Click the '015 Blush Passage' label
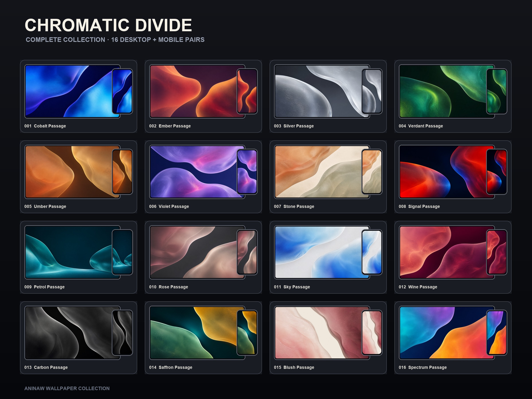The image size is (532, 399). pos(294,367)
